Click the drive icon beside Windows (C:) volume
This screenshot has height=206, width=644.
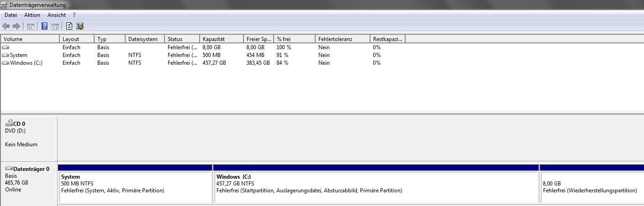5,63
